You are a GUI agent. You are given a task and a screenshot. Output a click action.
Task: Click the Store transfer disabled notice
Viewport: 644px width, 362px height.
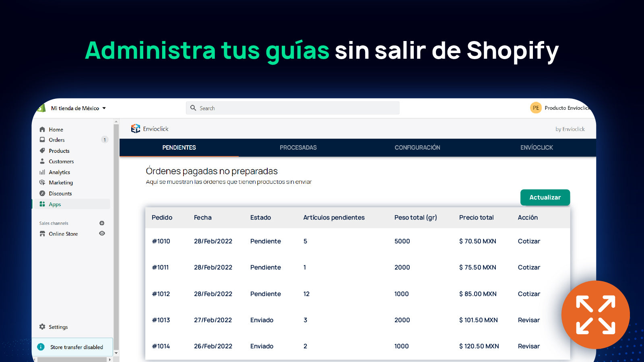[72, 347]
